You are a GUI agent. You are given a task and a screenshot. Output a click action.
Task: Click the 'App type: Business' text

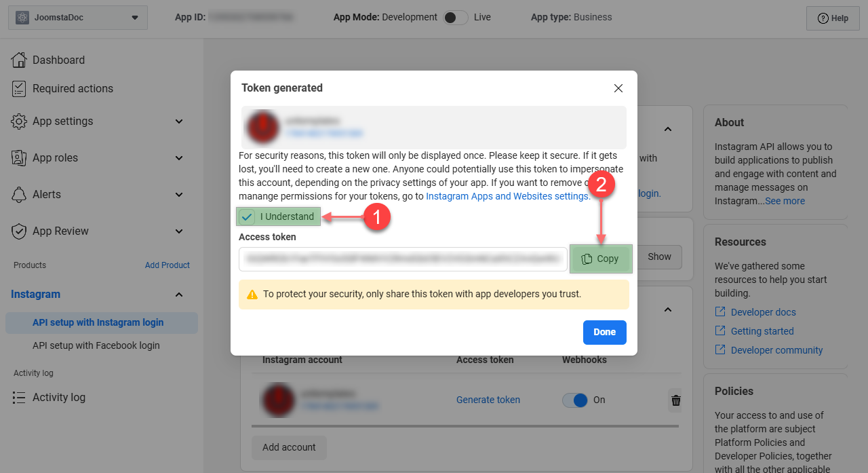tap(572, 17)
